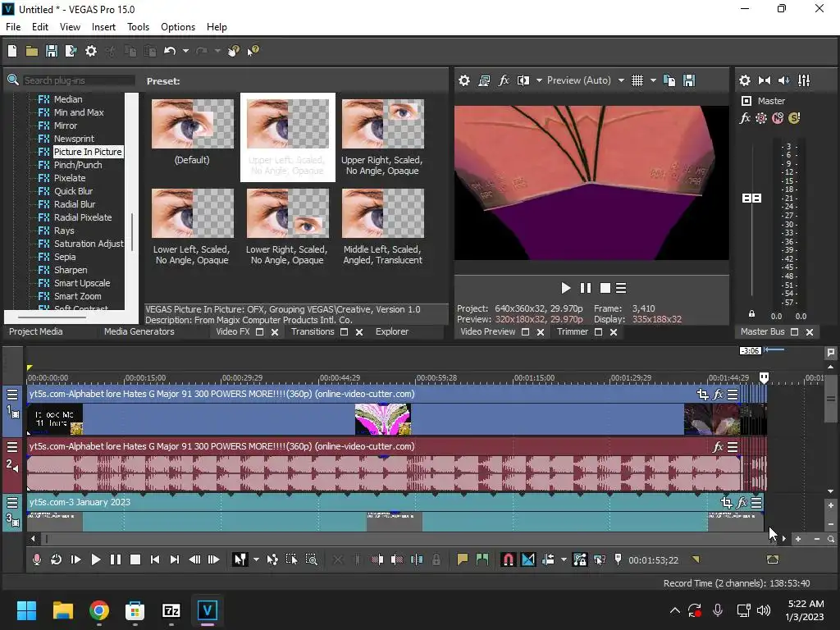Click the Undo arrow icon
The height and width of the screenshot is (630, 840).
170,51
